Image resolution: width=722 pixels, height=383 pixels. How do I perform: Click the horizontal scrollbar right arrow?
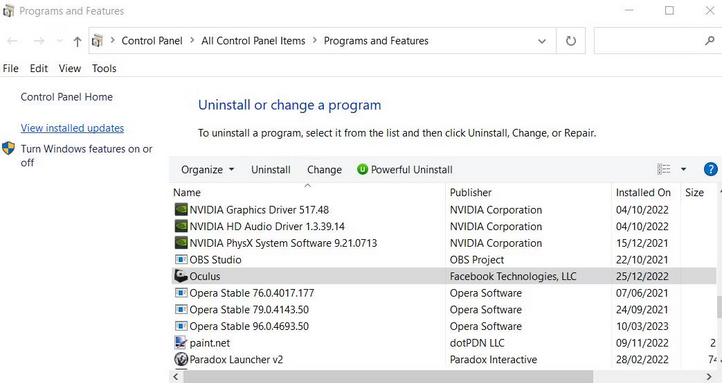coord(710,377)
